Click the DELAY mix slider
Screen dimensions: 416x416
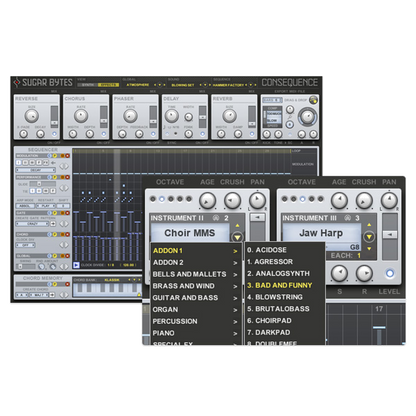(x=202, y=117)
